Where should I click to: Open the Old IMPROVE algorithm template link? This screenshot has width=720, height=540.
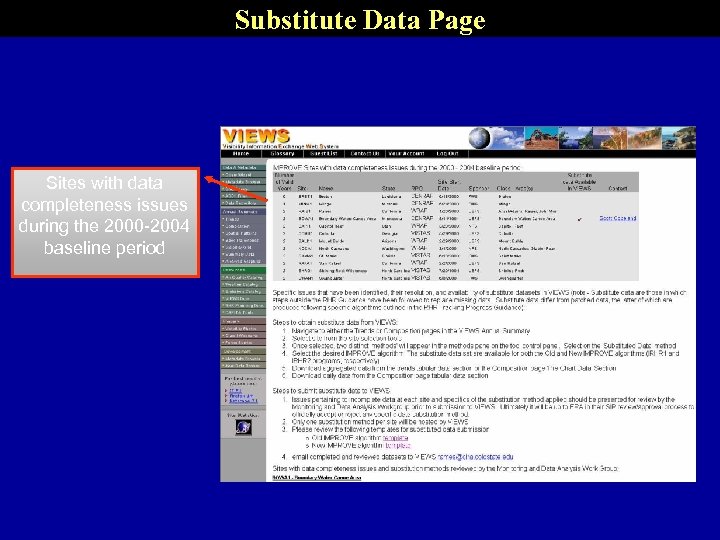[x=395, y=438]
